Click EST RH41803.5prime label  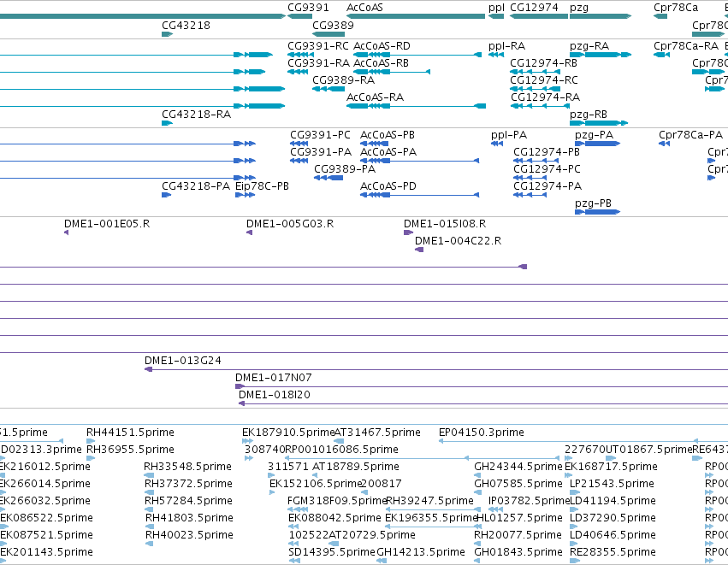tap(189, 518)
